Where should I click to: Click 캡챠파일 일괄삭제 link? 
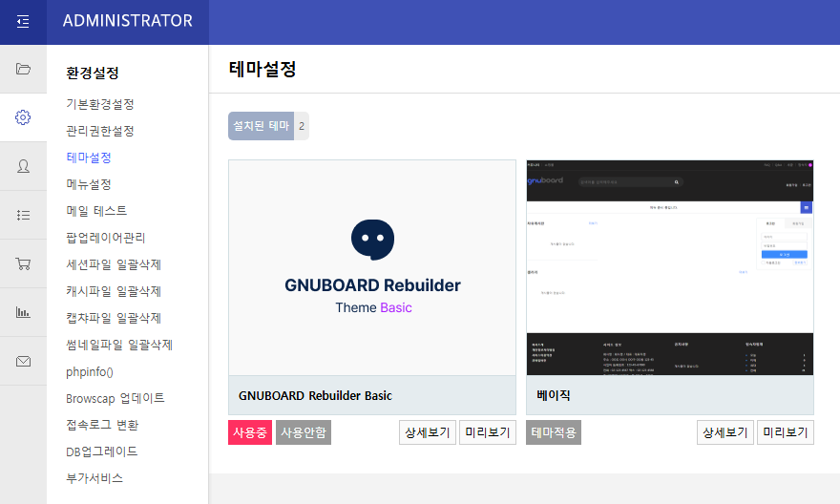click(x=114, y=318)
